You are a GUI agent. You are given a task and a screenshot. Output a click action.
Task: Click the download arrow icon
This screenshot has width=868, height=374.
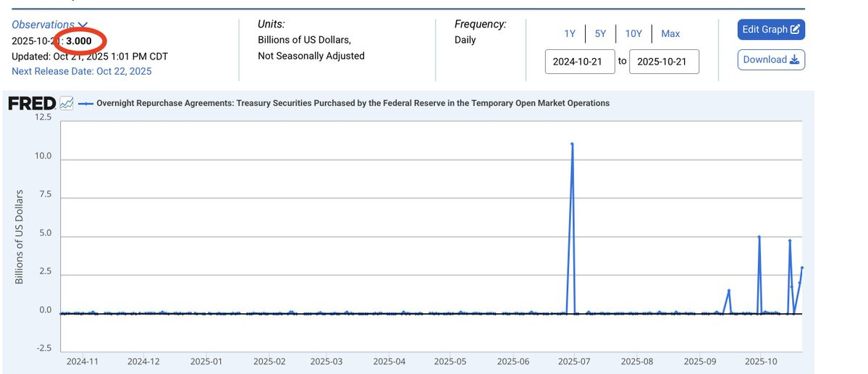(794, 60)
